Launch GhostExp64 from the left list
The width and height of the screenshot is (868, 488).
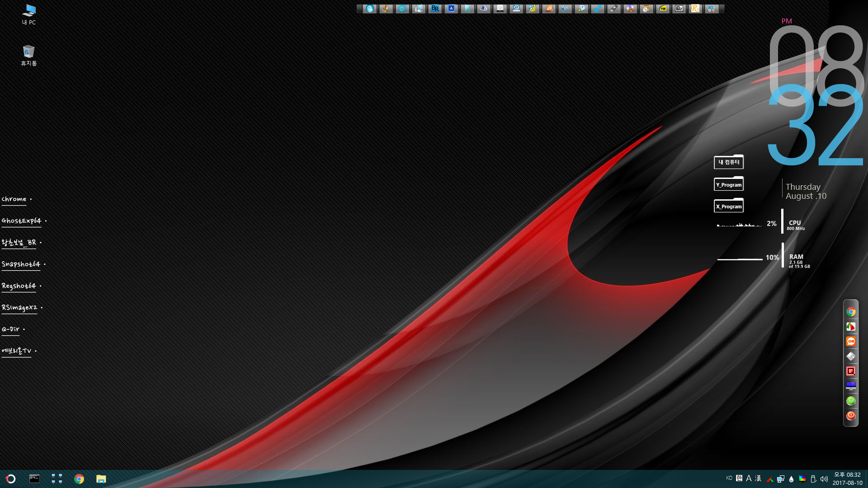(22, 221)
